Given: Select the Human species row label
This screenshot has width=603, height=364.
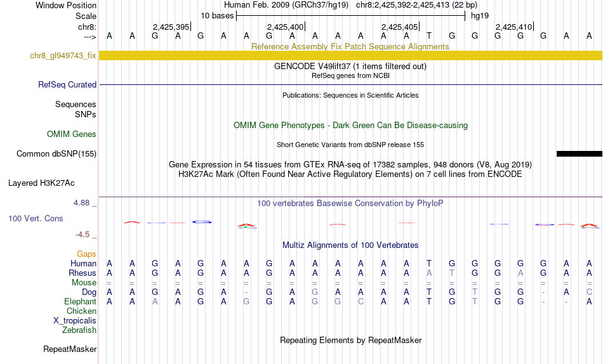Looking at the screenshot, I should coord(83,264).
